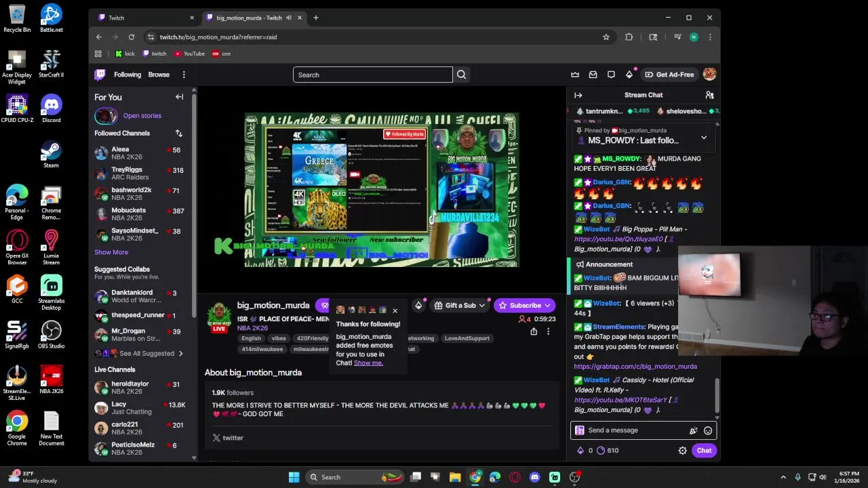
Task: Open the grabtap.com link in chat
Action: (635, 367)
